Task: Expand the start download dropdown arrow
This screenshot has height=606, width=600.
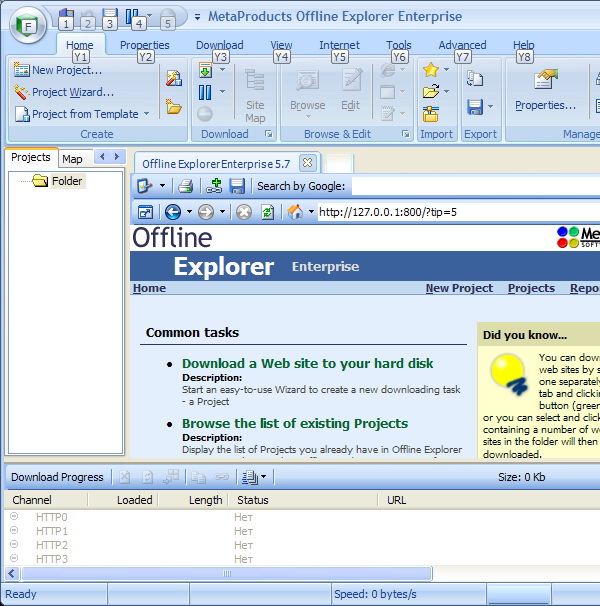Action: (x=222, y=70)
